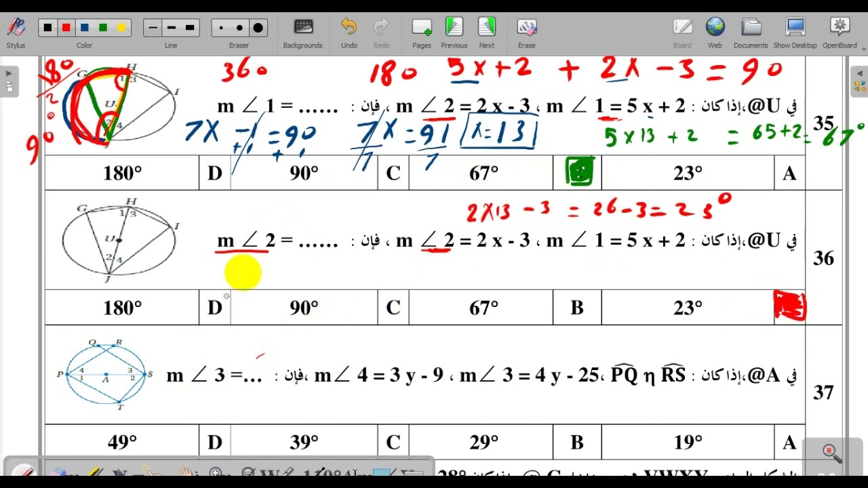Open the Documents manager
Image resolution: width=868 pixels, height=488 pixels.
(751, 32)
